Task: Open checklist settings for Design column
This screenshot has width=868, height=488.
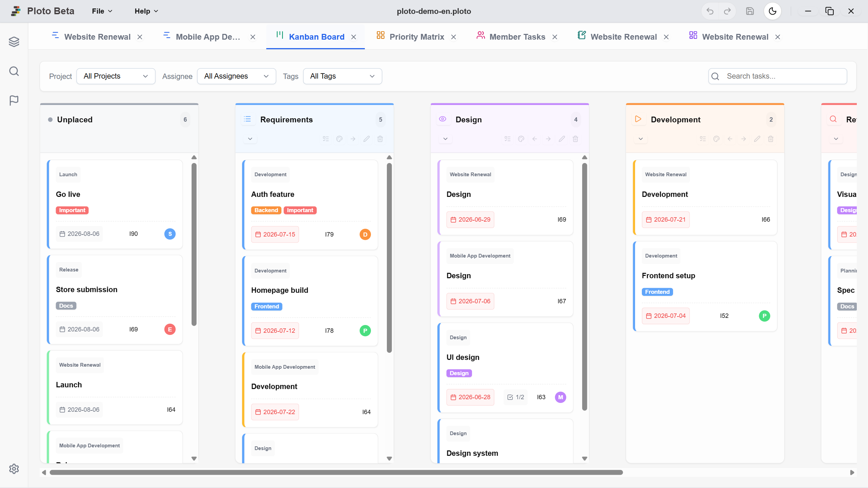Action: [508, 139]
